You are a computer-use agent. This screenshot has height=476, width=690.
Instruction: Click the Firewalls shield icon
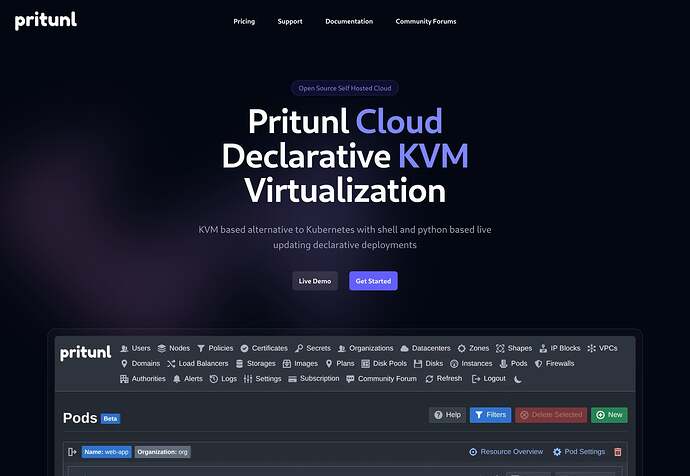[x=539, y=364]
